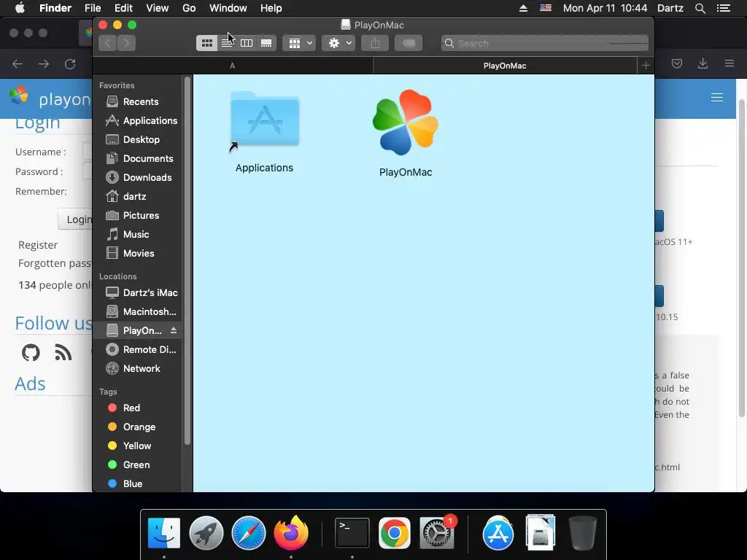Viewport: 747px width, 560px height.
Task: Open the Edit menu
Action: pos(123,8)
